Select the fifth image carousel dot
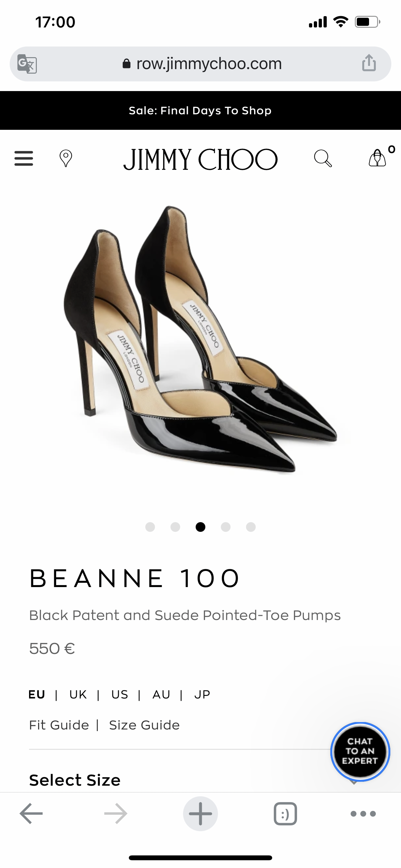This screenshot has width=401, height=868. [251, 527]
